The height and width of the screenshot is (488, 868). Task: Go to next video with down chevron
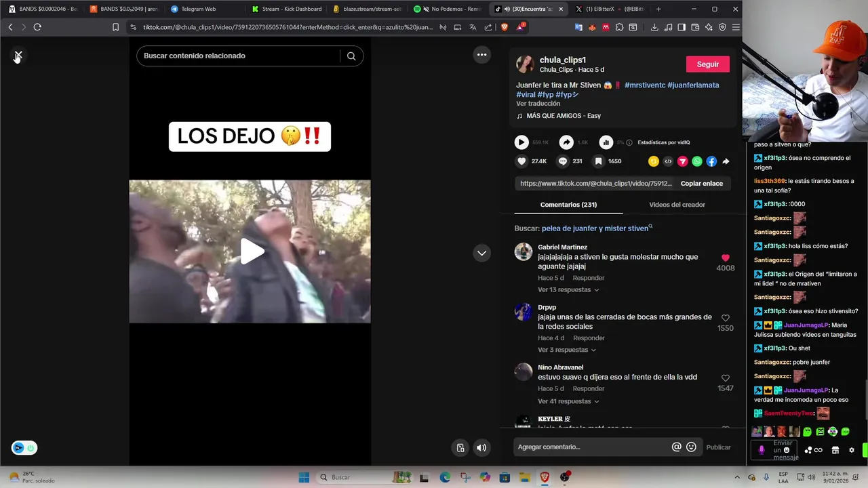481,253
